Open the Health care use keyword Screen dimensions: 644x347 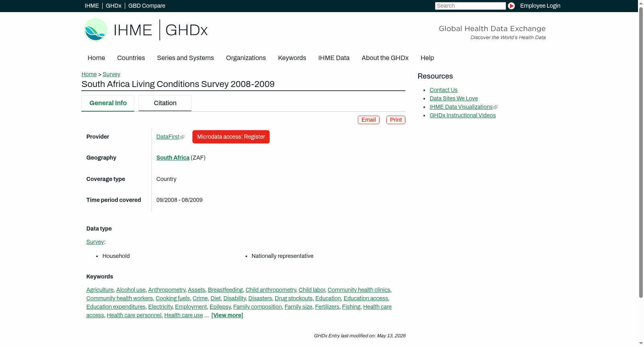(x=184, y=315)
